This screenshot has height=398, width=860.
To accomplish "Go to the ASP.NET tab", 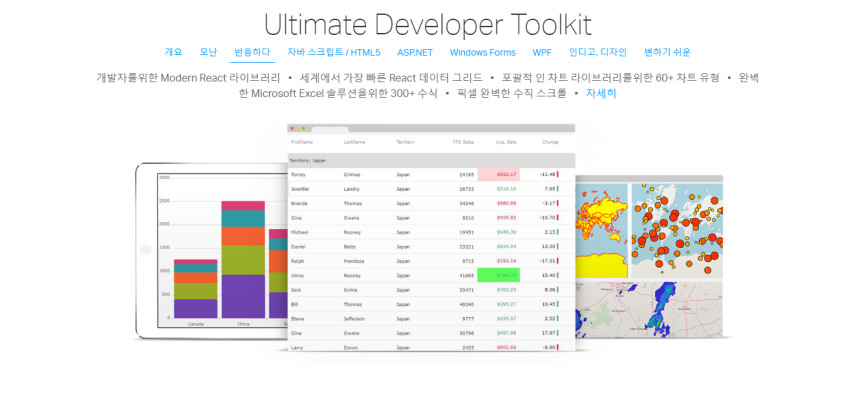I will point(415,53).
